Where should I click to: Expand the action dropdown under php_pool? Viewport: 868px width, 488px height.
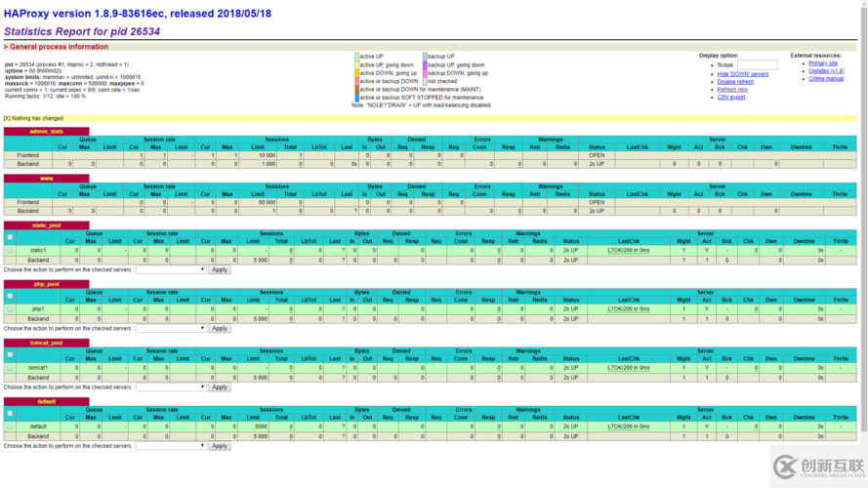coord(170,328)
